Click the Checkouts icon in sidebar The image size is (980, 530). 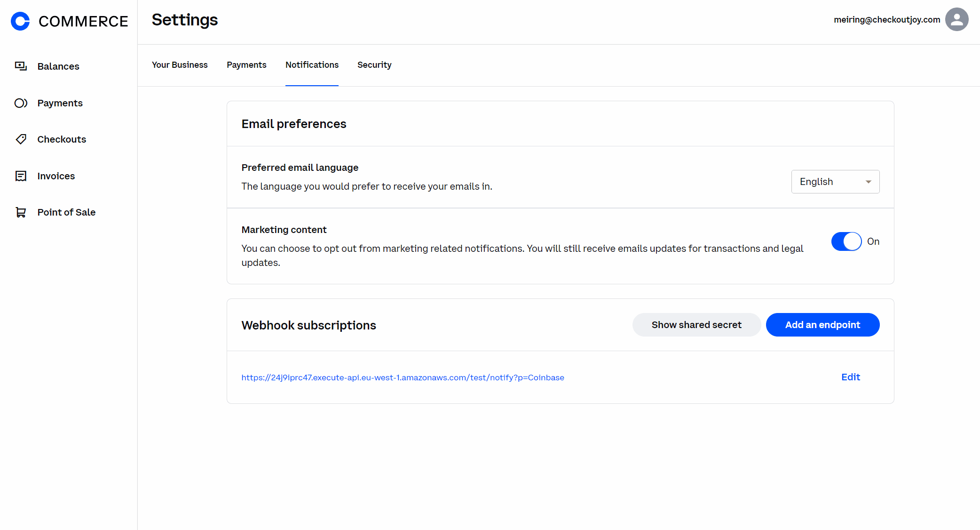coord(22,139)
